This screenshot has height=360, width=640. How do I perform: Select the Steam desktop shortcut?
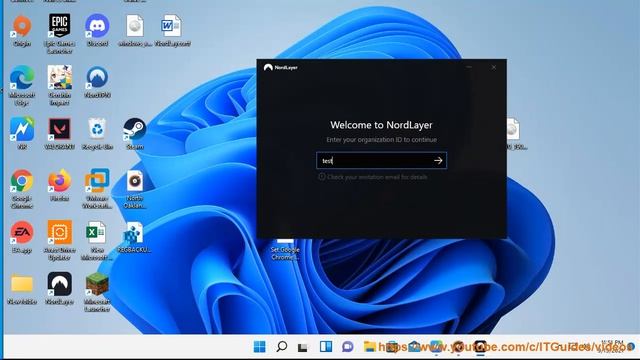tap(135, 133)
